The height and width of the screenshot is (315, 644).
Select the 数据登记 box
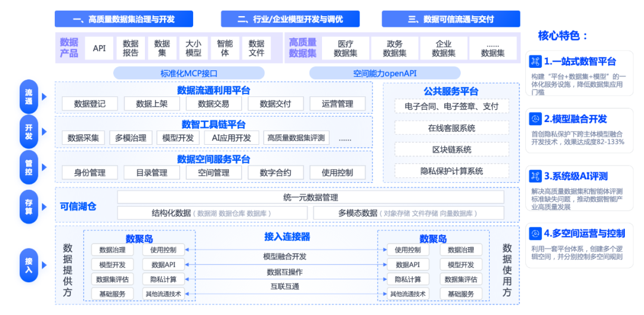tap(89, 104)
